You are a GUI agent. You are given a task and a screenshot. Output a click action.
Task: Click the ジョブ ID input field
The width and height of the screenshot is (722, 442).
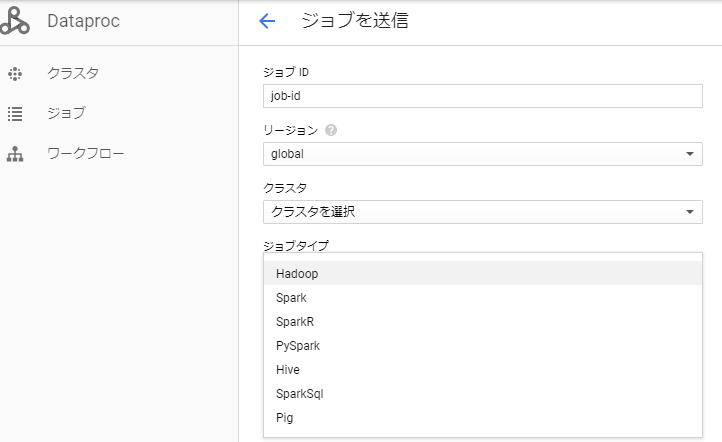(x=483, y=96)
